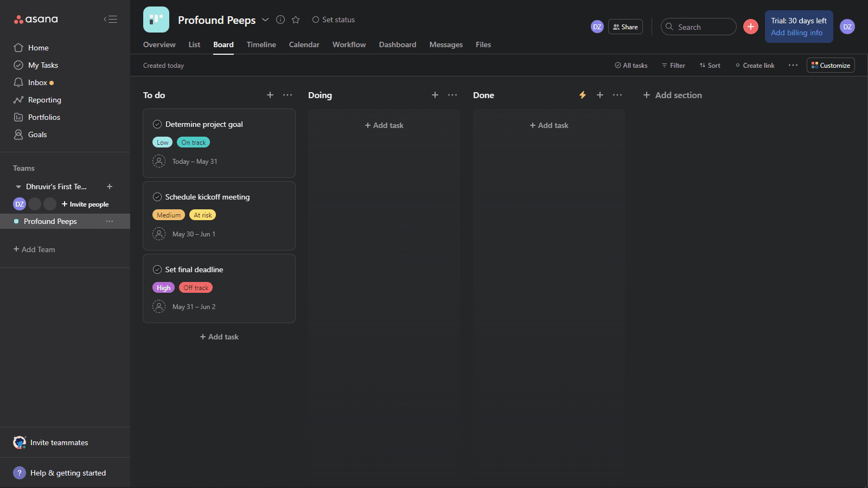Switch to the Calendar tab

[x=304, y=44]
